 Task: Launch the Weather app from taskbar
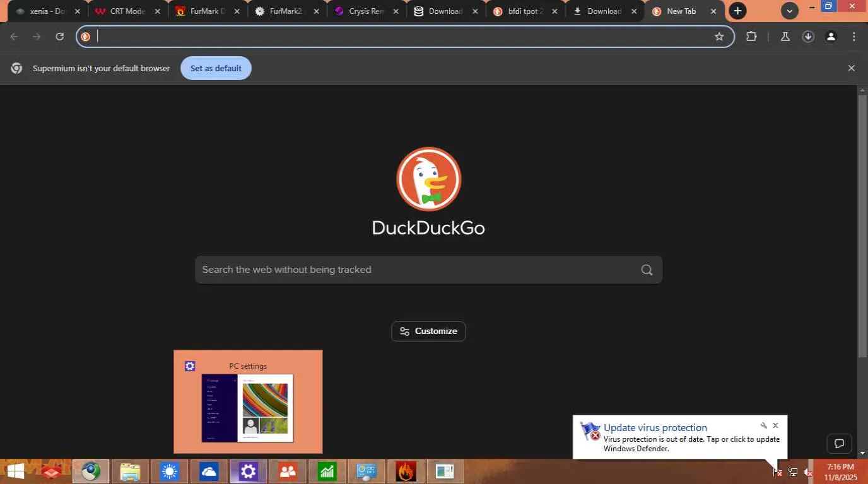point(170,471)
